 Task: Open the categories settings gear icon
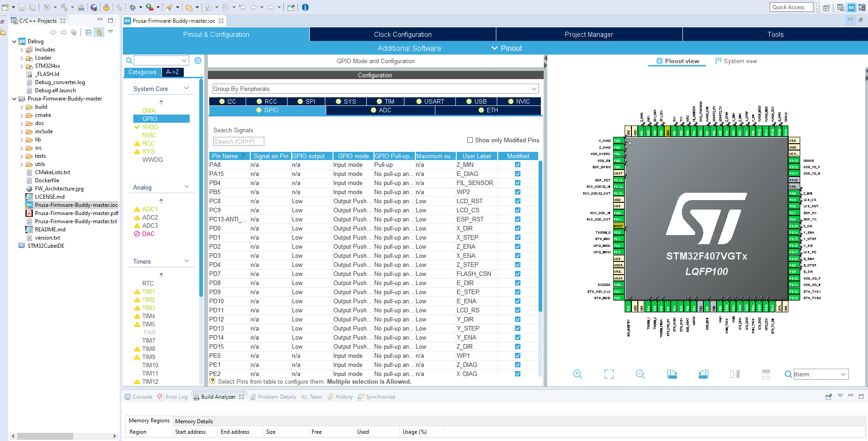[x=198, y=60]
